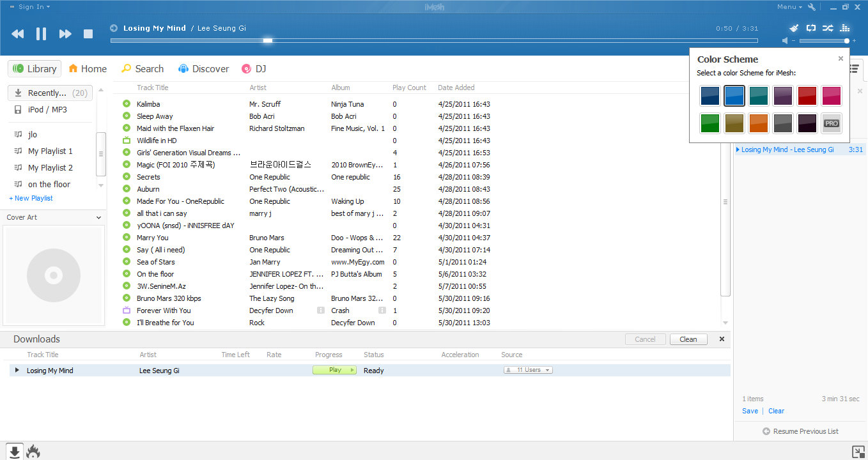Open the Color Scheme brush icon

794,28
